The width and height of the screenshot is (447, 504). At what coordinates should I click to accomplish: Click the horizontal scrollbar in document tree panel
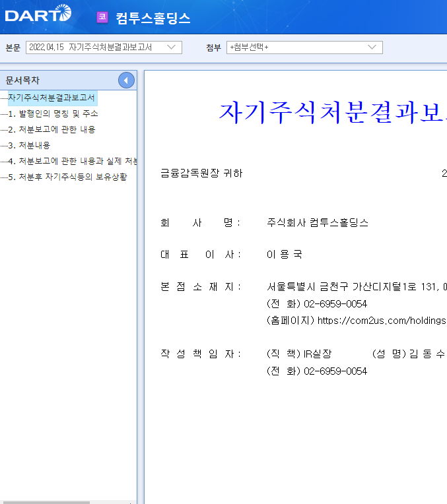(45, 503)
